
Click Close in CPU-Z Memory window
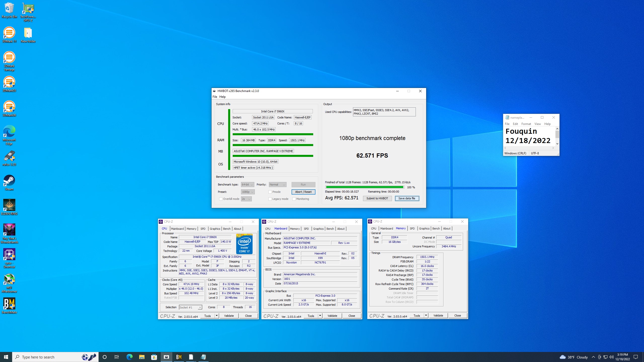pos(458,315)
